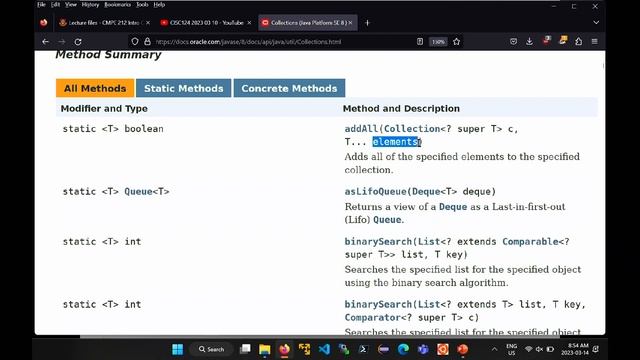This screenshot has width=640, height=360.
Task: Click the Modifier and Type column header
Action: 104,109
